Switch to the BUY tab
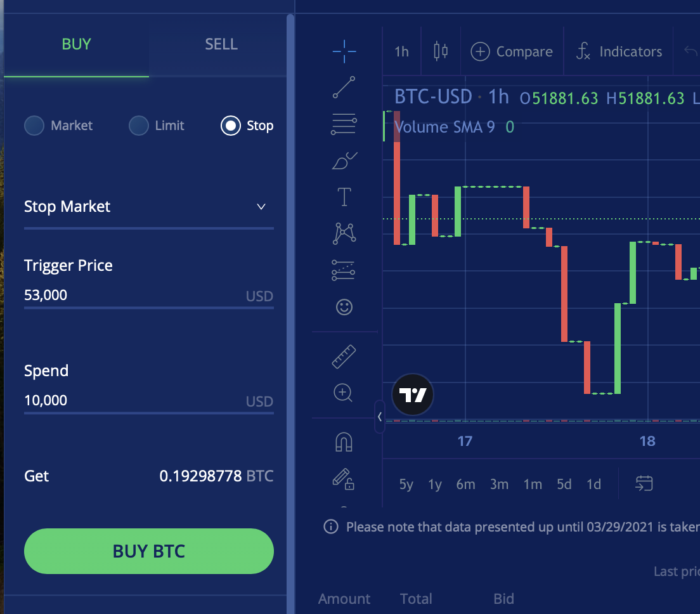The height and width of the screenshot is (614, 700). (76, 44)
